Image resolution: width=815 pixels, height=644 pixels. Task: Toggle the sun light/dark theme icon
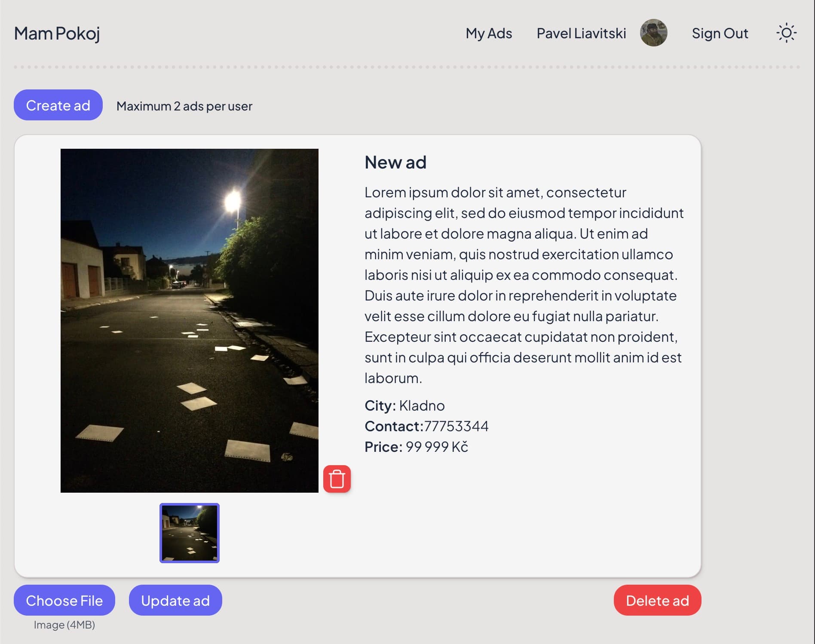tap(786, 33)
